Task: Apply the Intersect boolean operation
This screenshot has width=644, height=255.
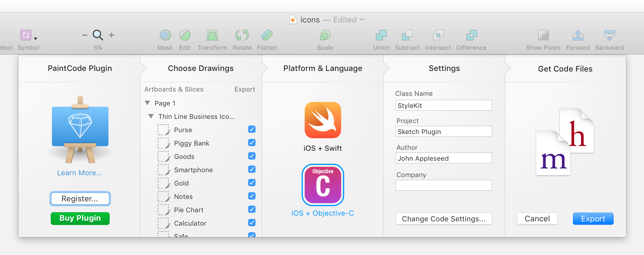Action: [x=438, y=35]
